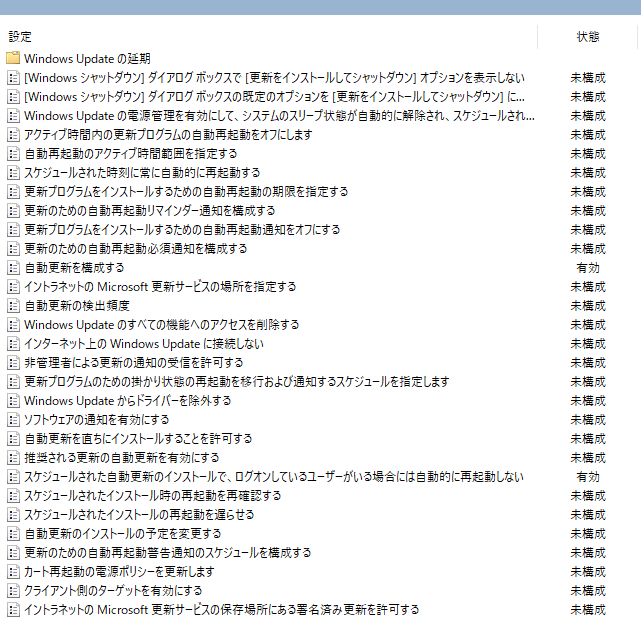Click policy icon beside スケジュールされたインストール時の再起動を再確認する
The image size is (641, 622).
tap(13, 496)
